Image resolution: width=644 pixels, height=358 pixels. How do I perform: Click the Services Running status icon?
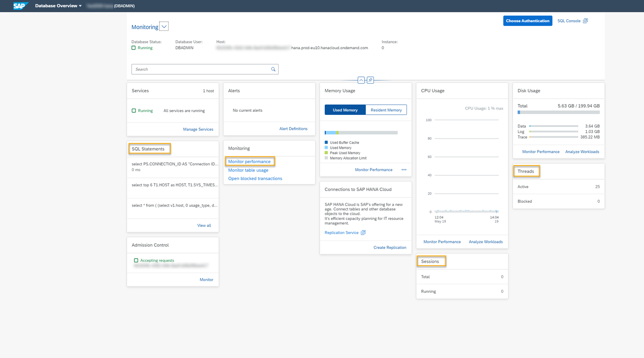134,110
